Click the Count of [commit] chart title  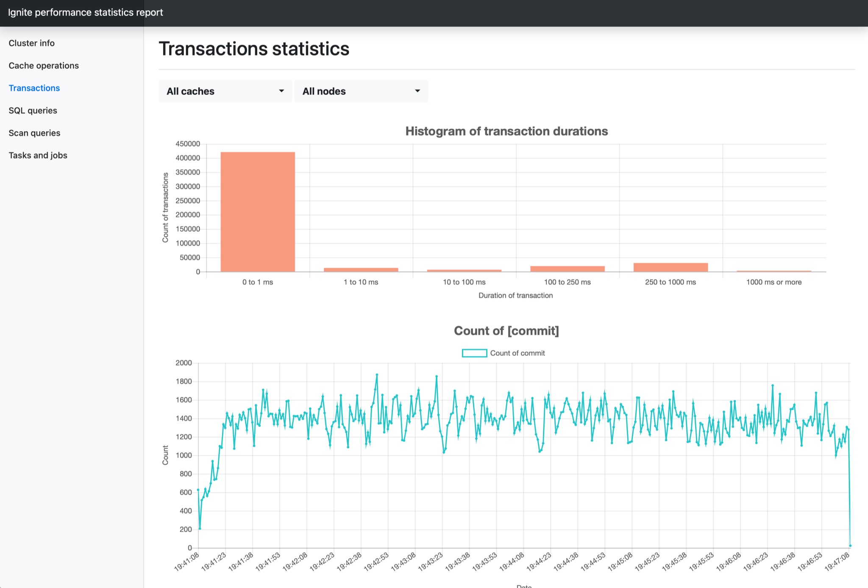click(507, 331)
